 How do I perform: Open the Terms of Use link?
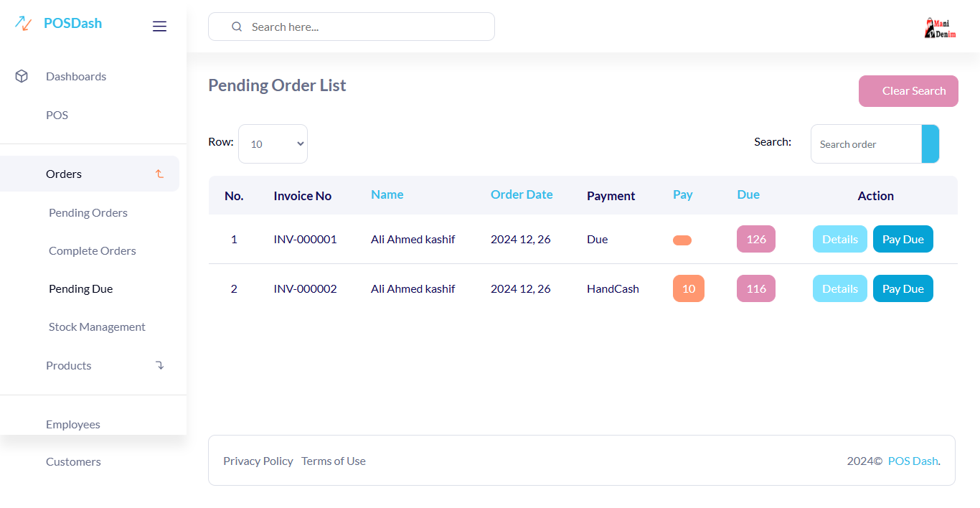(334, 461)
